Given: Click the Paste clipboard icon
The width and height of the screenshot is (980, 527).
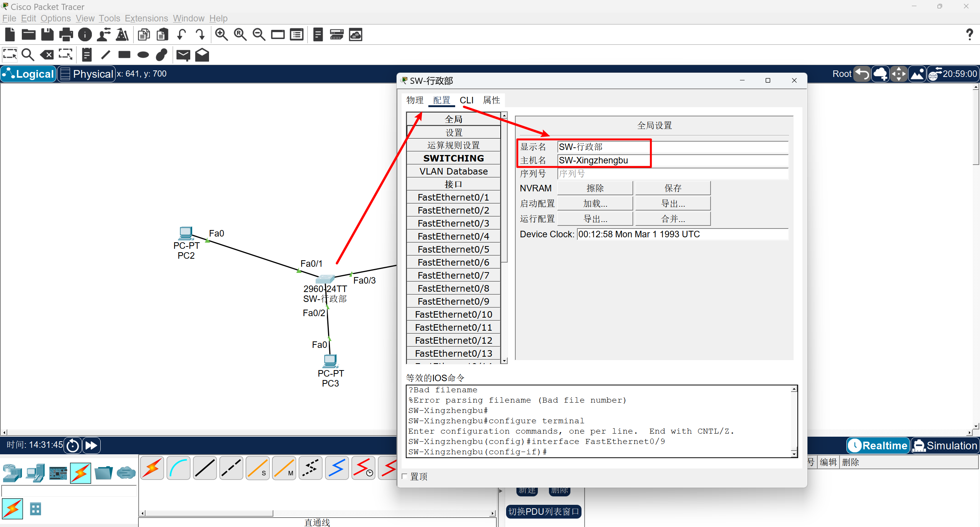Looking at the screenshot, I should 163,35.
